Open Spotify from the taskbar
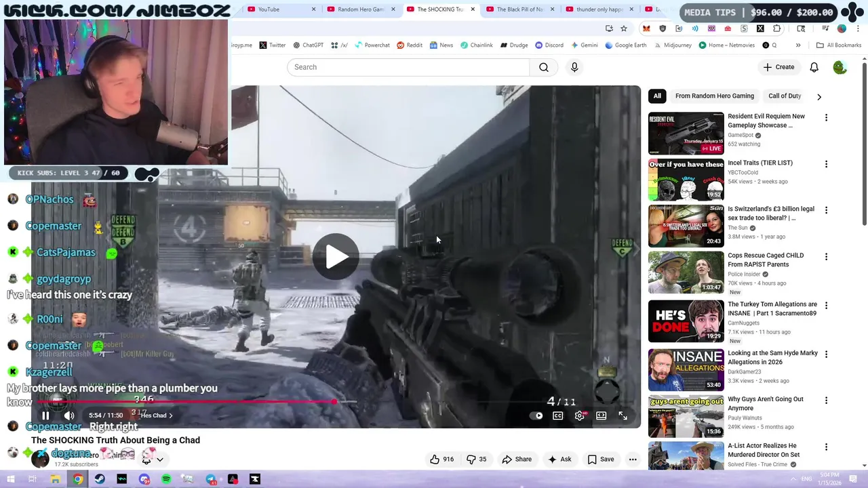Screen dimensions: 868x488 pyautogui.click(x=166, y=479)
